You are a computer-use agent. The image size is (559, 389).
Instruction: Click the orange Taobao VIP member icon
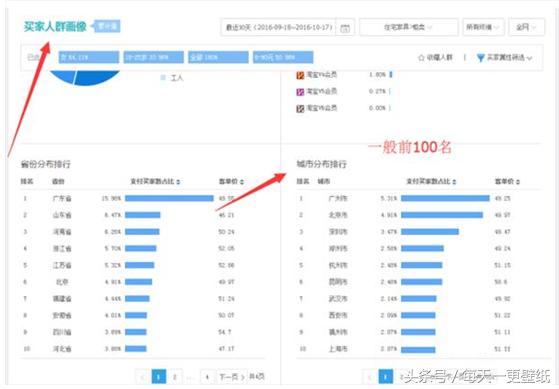(300, 75)
